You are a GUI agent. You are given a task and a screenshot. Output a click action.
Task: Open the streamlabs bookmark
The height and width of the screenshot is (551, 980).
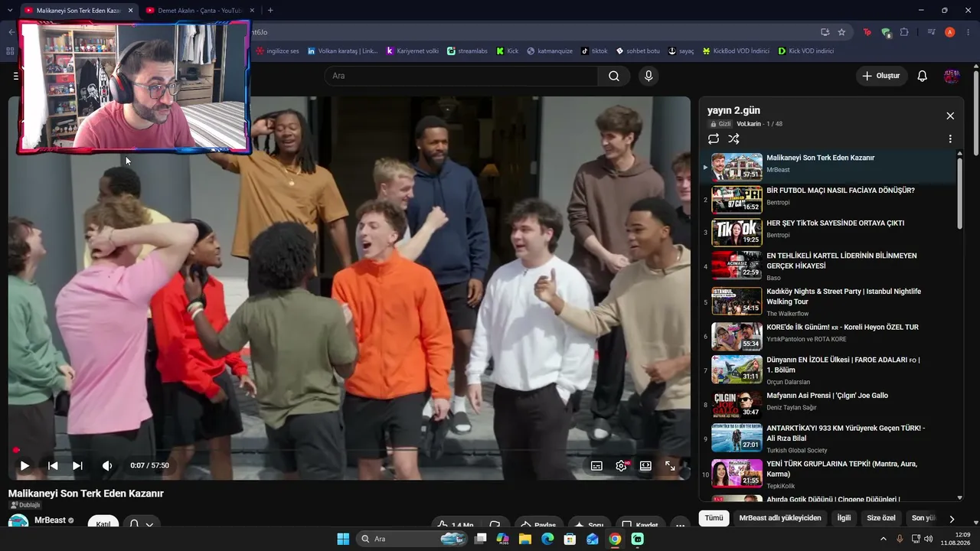point(467,51)
